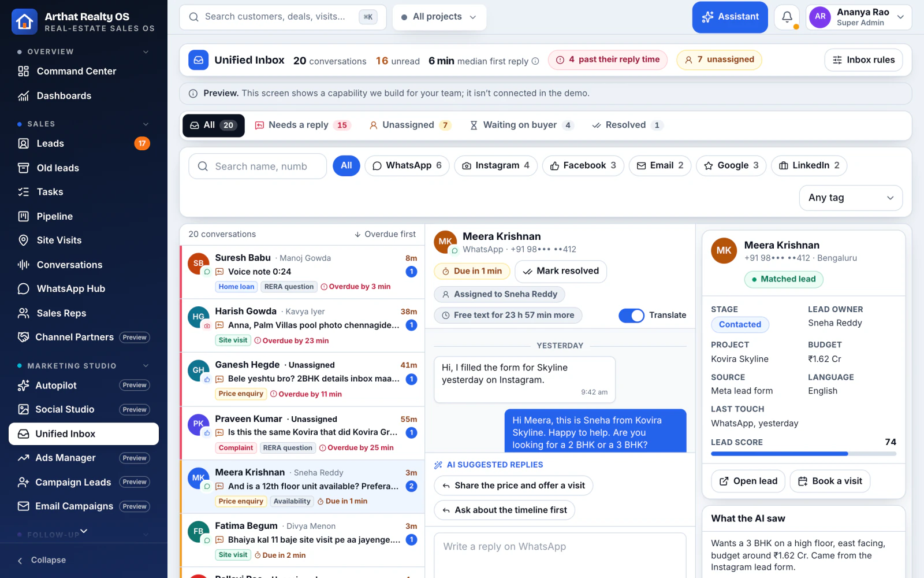Filter conversations by Instagram channel
The height and width of the screenshot is (578, 924).
coord(496,166)
